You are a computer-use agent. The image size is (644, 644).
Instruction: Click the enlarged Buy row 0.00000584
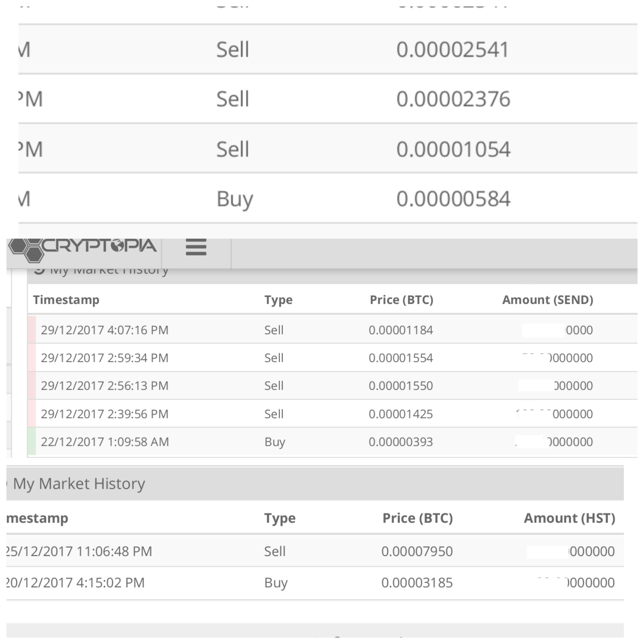click(x=453, y=199)
